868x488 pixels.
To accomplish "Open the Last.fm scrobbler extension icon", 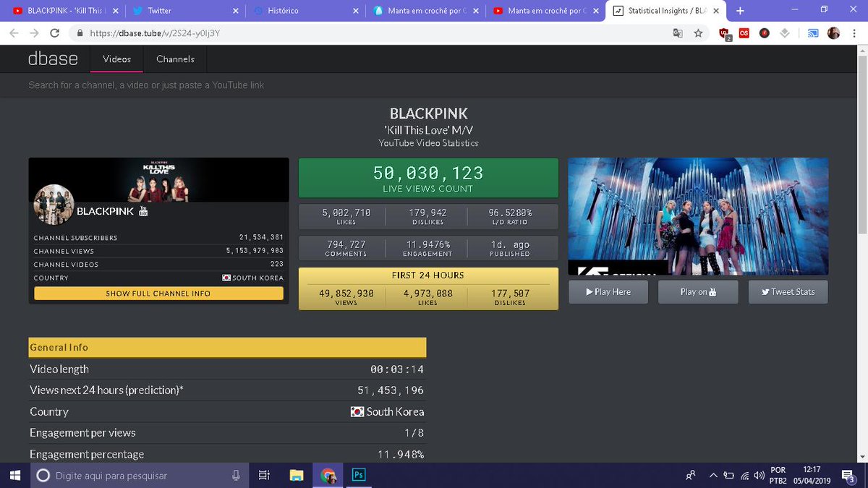I will (745, 33).
